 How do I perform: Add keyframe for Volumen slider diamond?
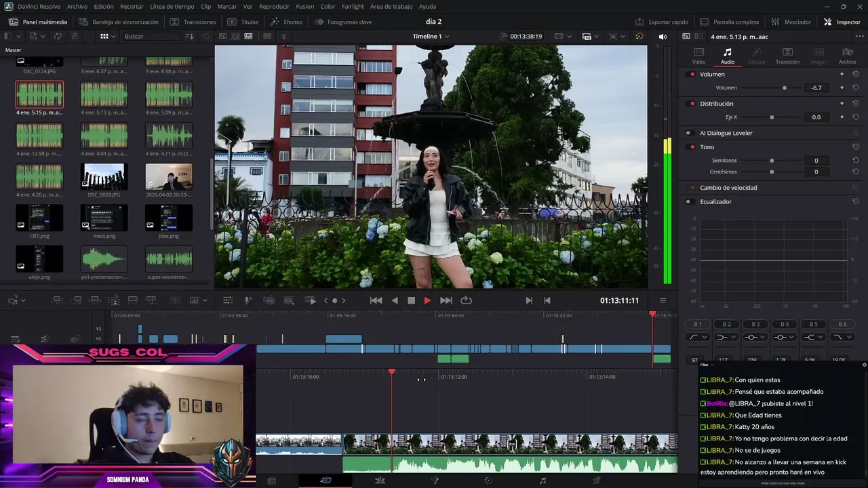(842, 87)
